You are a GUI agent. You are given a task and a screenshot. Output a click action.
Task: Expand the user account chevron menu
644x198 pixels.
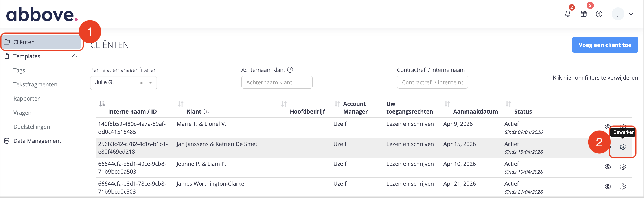click(x=631, y=14)
